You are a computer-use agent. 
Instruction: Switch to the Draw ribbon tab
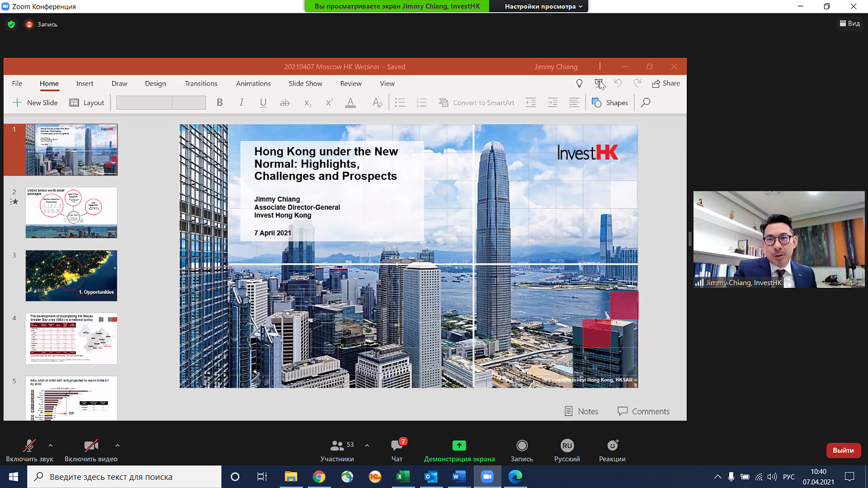click(x=119, y=83)
